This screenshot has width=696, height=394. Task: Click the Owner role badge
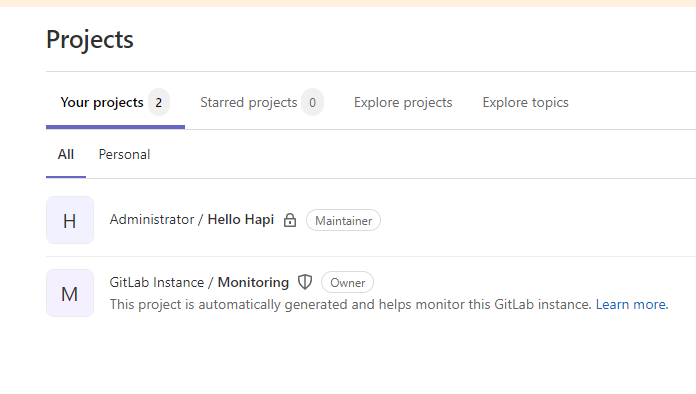(x=348, y=283)
